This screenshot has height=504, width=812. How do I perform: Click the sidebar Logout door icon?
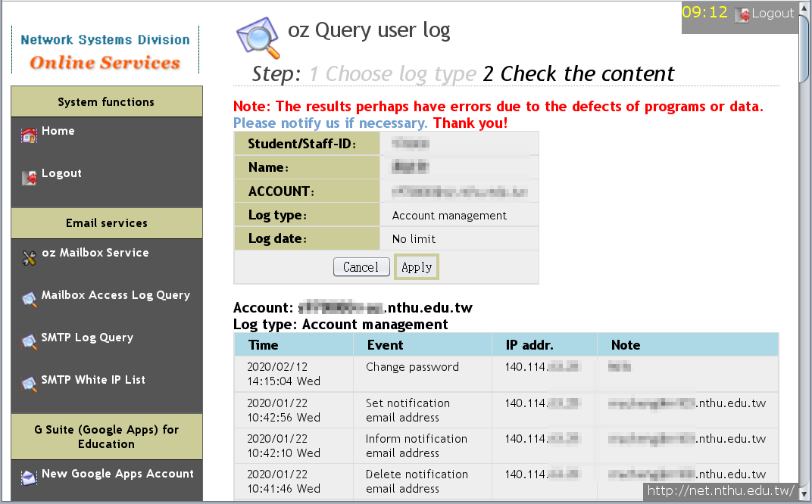pos(29,178)
